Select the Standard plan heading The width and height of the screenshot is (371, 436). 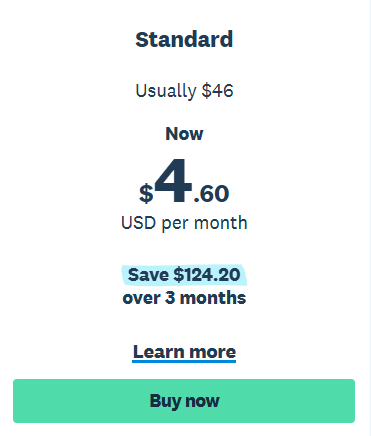pyautogui.click(x=184, y=39)
